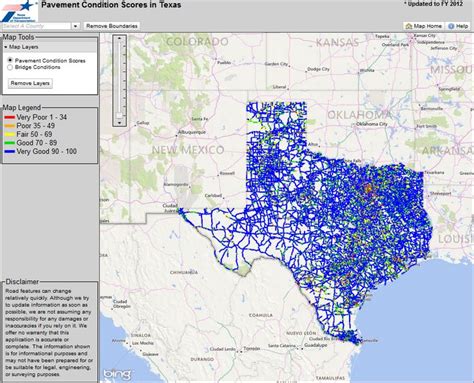Screen dimensions: 474x383
Task: Click the green Good legend swatch
Action: click(10, 143)
